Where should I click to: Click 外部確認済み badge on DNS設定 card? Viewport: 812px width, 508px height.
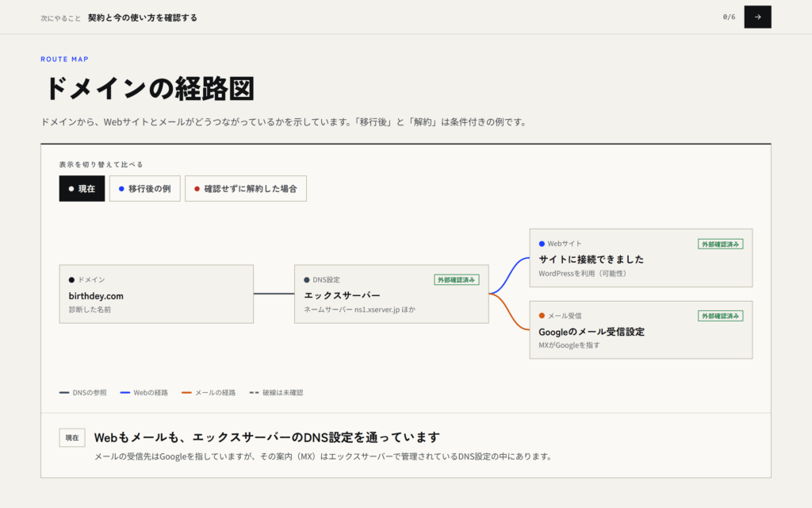(x=456, y=280)
